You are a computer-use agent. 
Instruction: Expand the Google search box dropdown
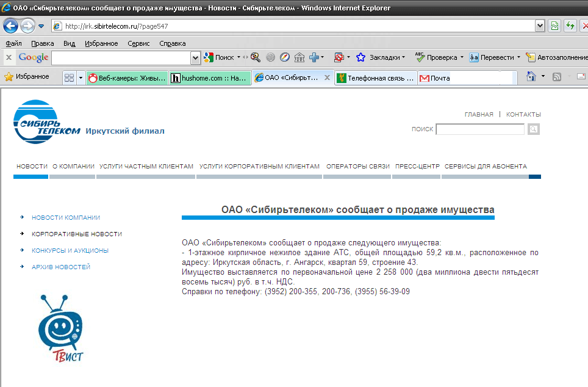click(x=195, y=58)
